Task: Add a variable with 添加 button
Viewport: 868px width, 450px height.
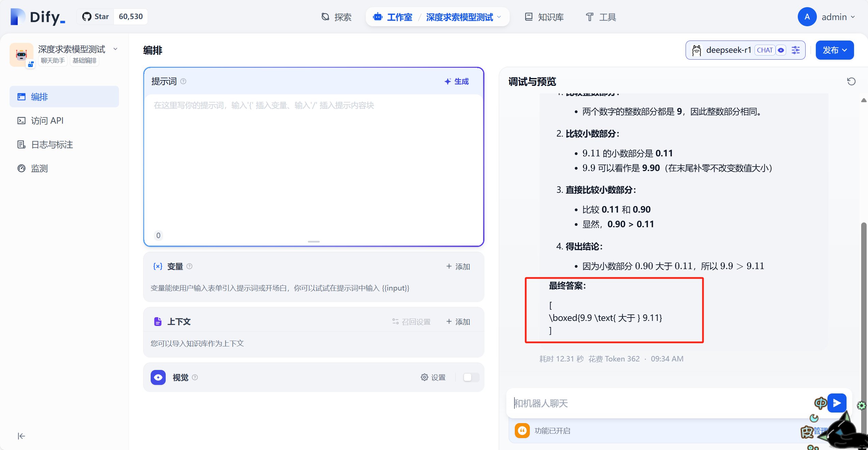Action: tap(458, 266)
